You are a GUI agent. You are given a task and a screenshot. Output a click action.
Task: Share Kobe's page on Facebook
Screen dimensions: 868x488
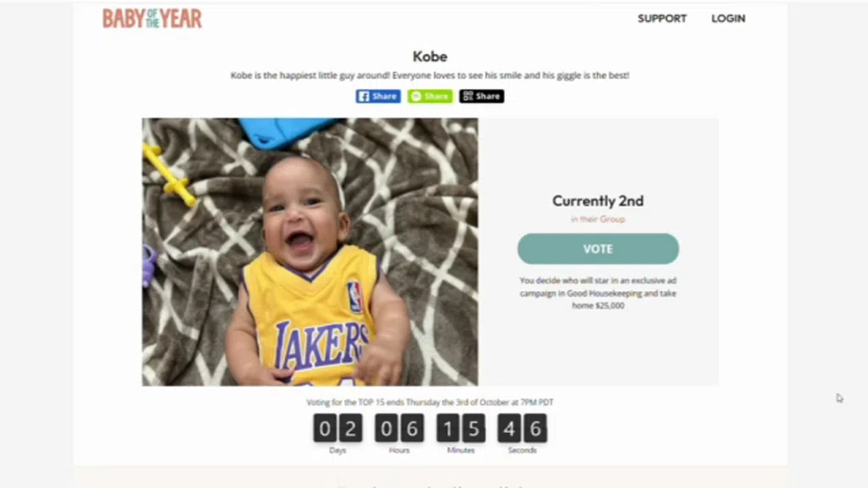(378, 97)
